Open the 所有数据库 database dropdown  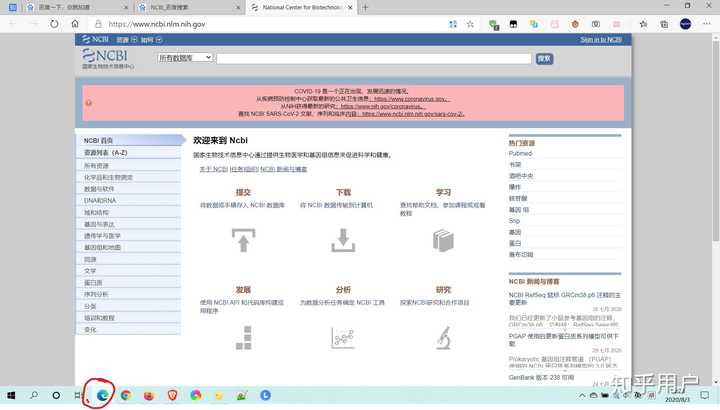pos(185,58)
